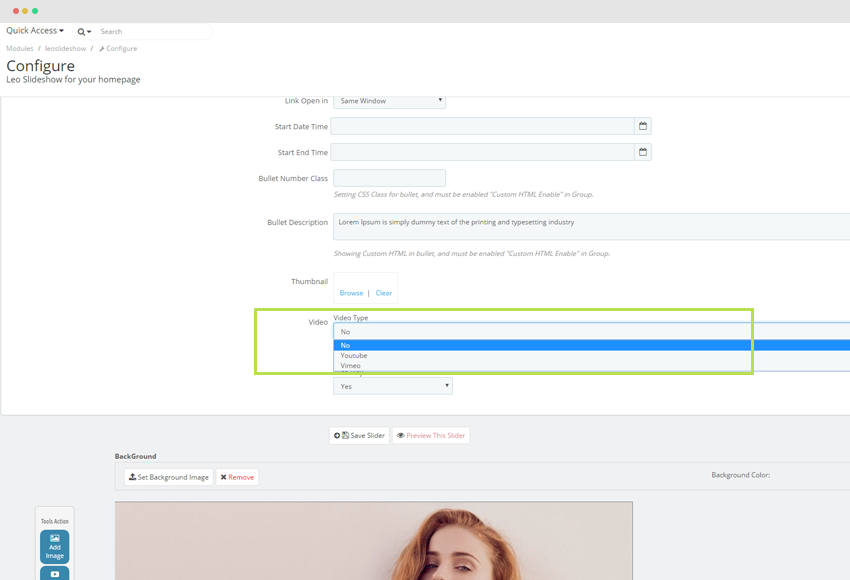Open the Link Open in dropdown
The height and width of the screenshot is (580, 850).
389,101
